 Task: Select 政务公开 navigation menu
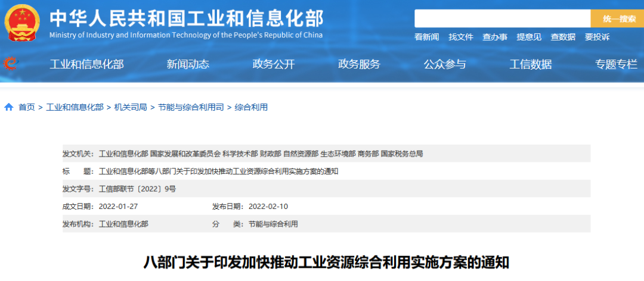click(x=274, y=64)
